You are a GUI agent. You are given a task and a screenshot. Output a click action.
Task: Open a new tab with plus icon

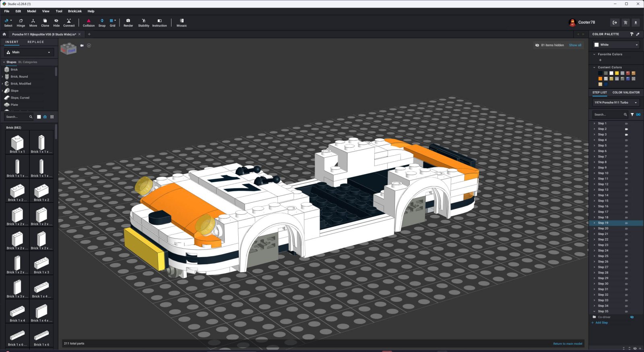pyautogui.click(x=89, y=34)
